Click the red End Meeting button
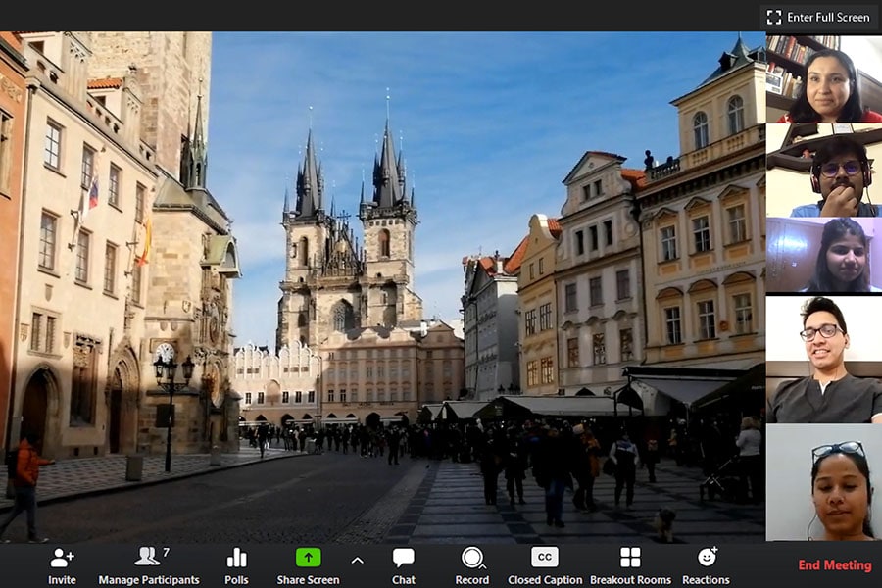This screenshot has height=588, width=882. pyautogui.click(x=834, y=565)
